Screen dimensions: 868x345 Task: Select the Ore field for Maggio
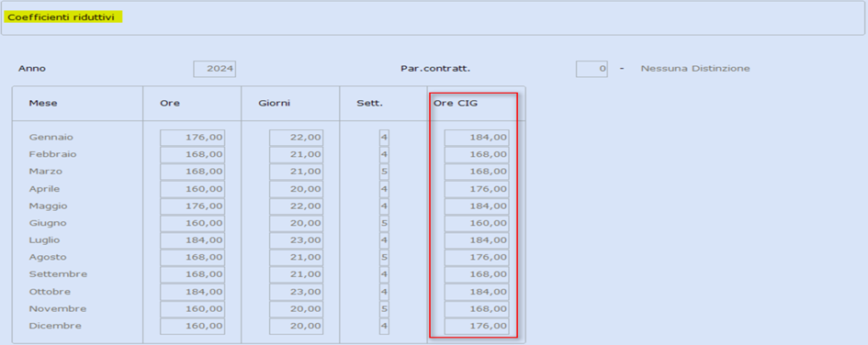[x=193, y=206]
